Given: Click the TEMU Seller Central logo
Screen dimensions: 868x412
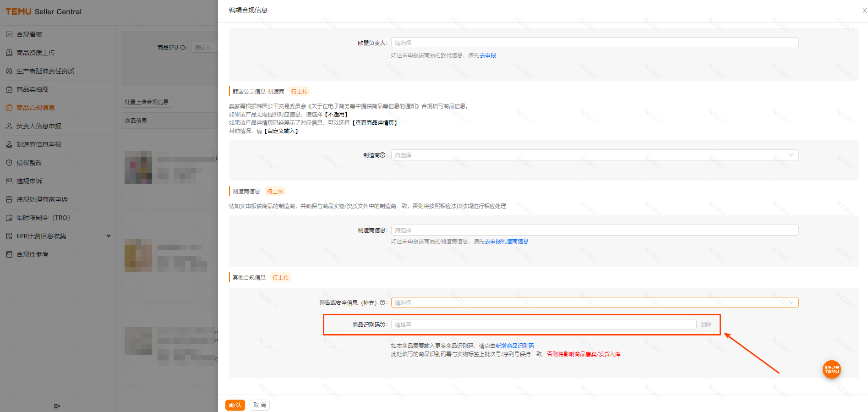Looking at the screenshot, I should click(x=44, y=11).
